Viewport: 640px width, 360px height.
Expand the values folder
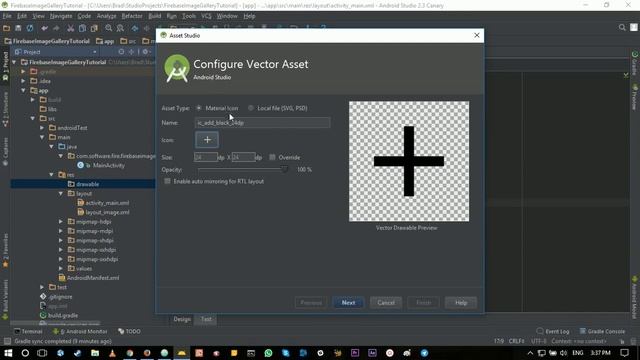[61, 269]
